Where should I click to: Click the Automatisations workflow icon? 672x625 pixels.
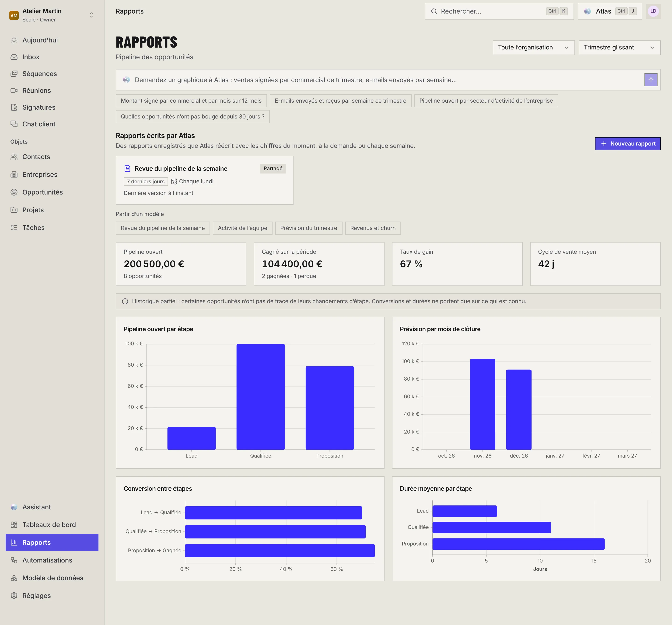tap(14, 560)
